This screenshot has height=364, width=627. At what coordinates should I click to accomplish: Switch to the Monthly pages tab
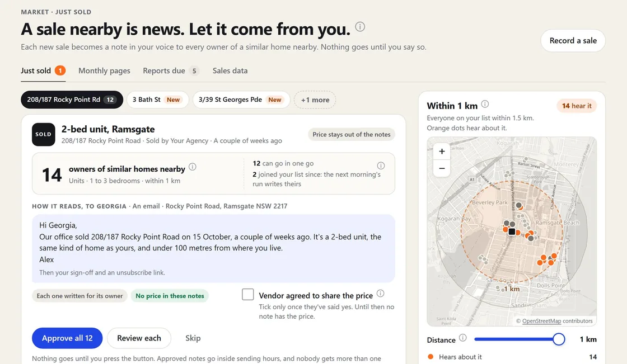click(x=104, y=70)
